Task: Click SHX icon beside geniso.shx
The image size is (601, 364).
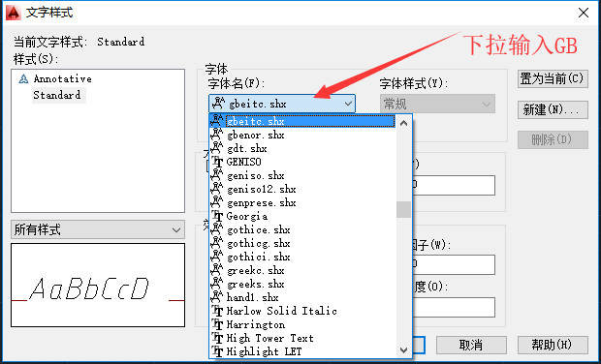Action: [x=217, y=175]
